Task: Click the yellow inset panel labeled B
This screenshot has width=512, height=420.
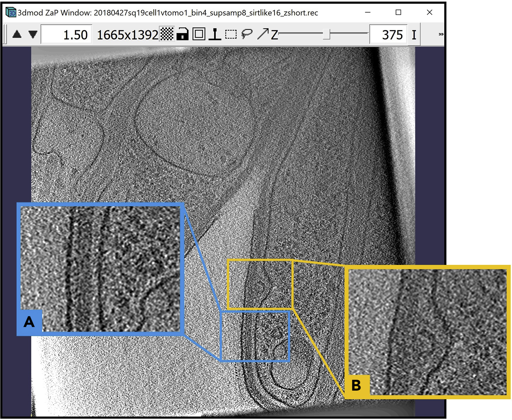Action: [x=428, y=332]
